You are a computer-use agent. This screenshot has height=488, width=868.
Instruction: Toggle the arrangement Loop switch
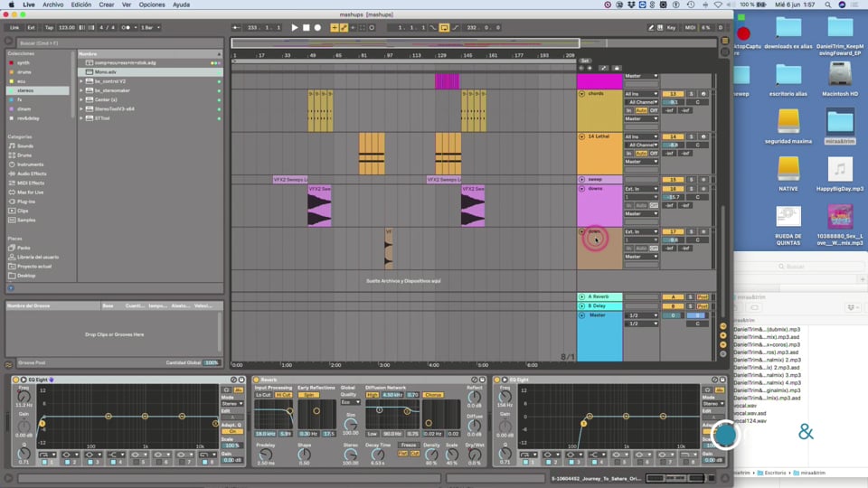(x=444, y=27)
